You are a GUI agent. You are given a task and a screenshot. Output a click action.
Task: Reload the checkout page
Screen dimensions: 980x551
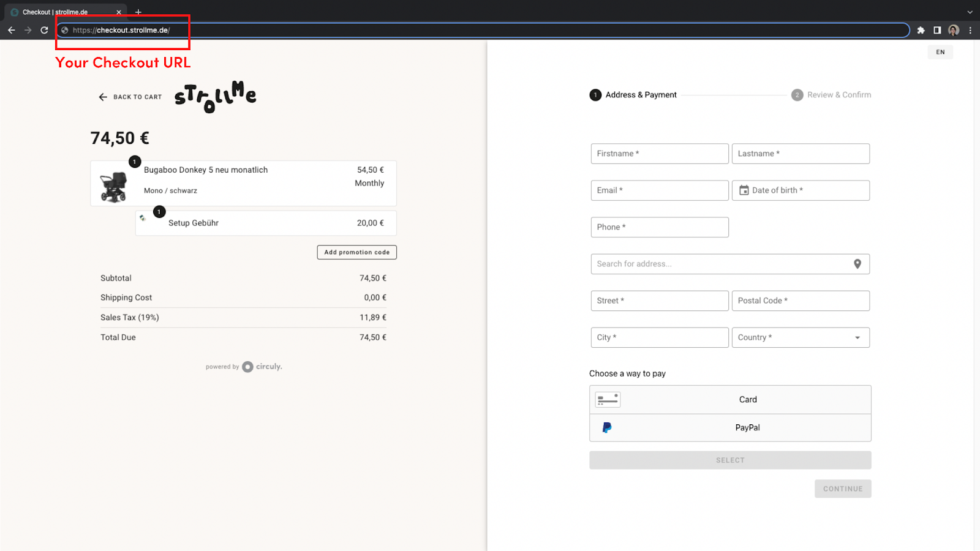pyautogui.click(x=44, y=30)
